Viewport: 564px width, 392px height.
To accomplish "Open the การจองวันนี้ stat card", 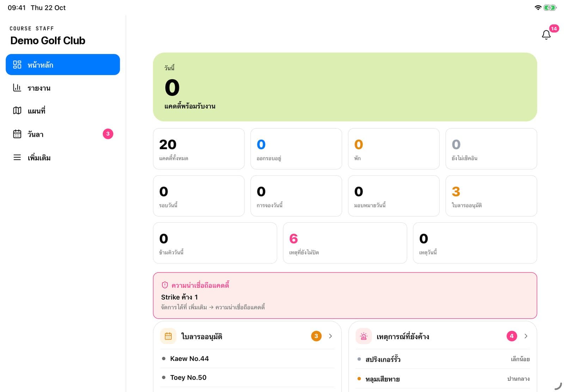I will [x=296, y=196].
